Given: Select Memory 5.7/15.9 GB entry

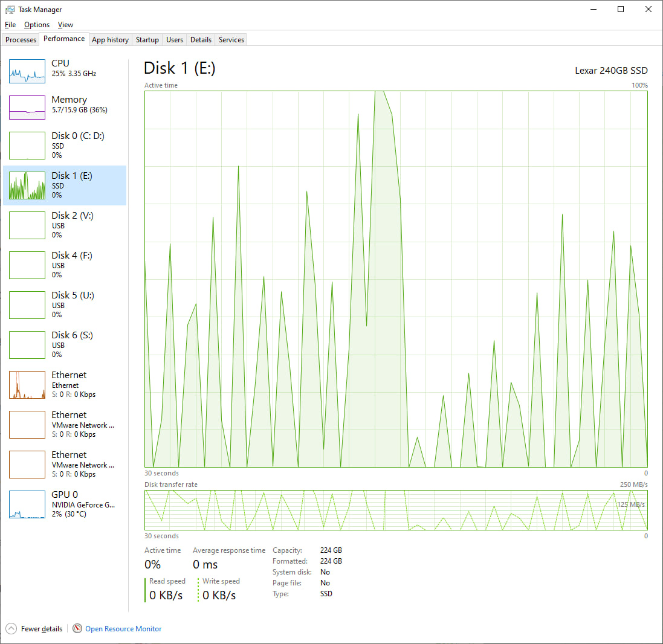Looking at the screenshot, I should click(65, 108).
